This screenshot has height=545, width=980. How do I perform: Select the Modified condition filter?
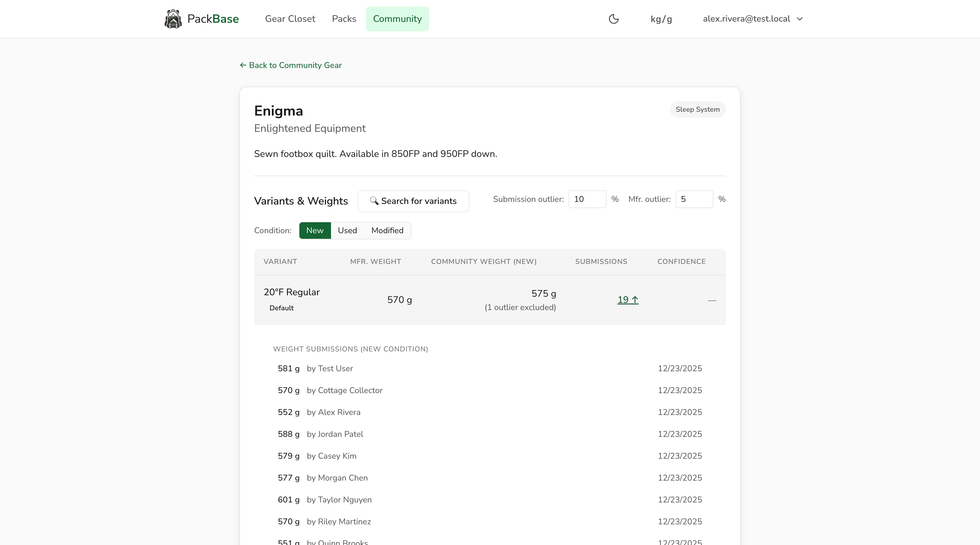pos(387,230)
